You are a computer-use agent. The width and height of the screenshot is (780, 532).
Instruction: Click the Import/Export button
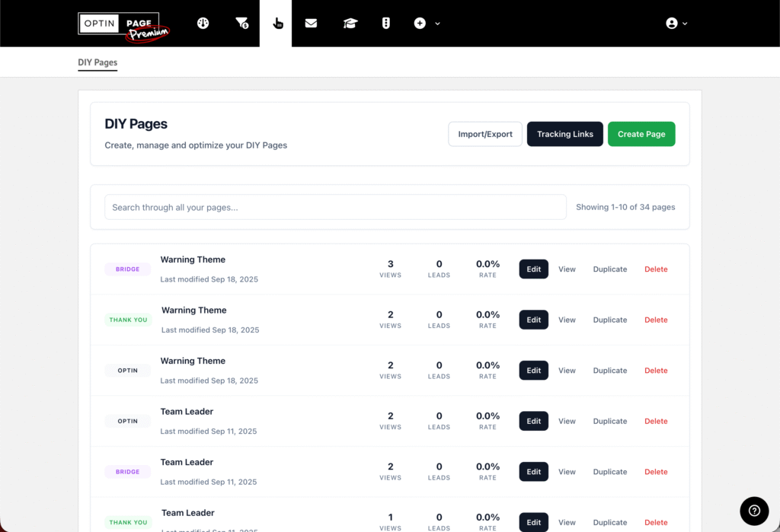pos(485,134)
